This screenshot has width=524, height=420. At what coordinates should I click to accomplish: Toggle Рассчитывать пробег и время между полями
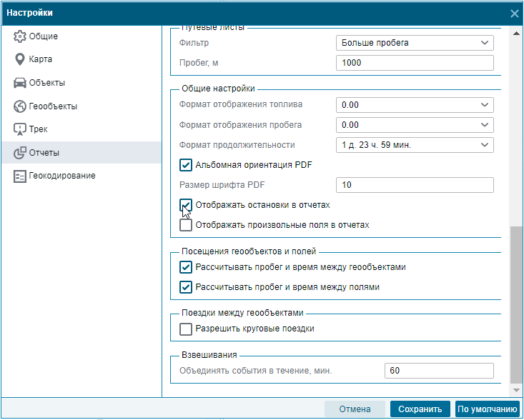coord(186,287)
